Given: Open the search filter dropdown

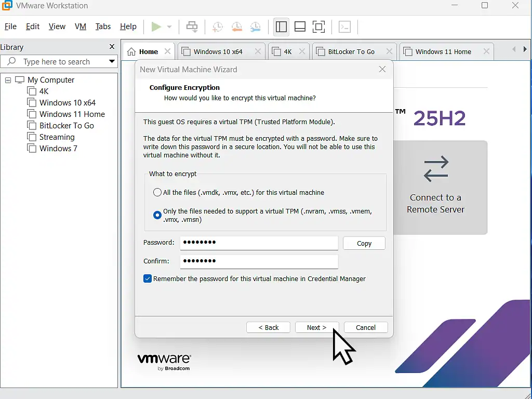Looking at the screenshot, I should (112, 61).
